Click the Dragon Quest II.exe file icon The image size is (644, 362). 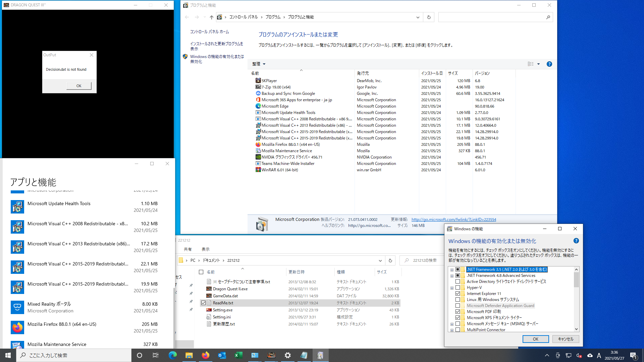coord(209,289)
